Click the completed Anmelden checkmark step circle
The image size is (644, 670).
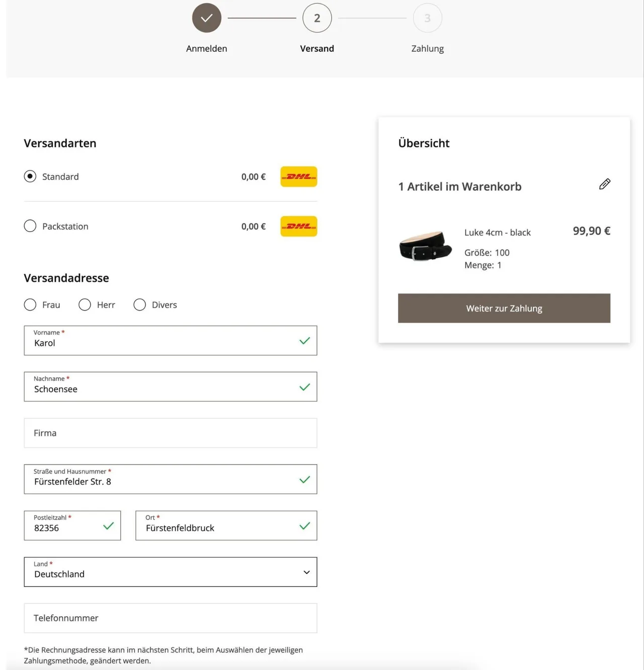tap(207, 18)
